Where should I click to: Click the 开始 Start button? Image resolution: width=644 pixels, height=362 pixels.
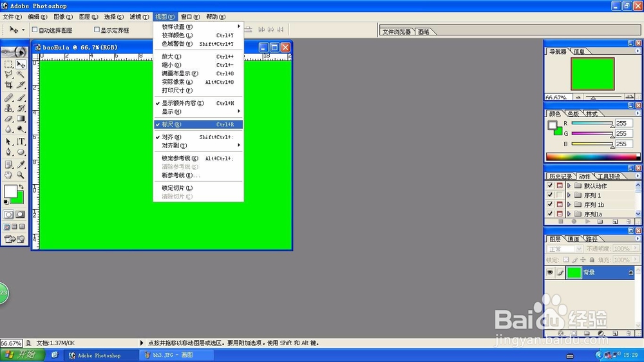pyautogui.click(x=23, y=355)
